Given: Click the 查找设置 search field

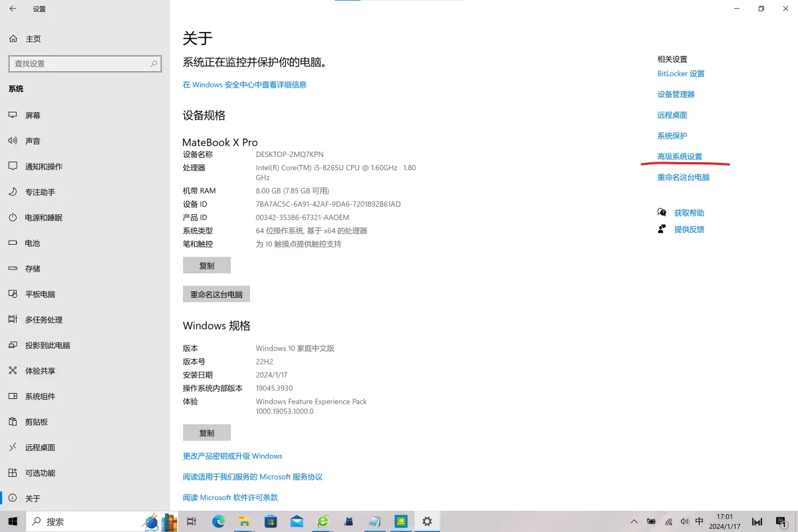Looking at the screenshot, I should click(85, 64).
